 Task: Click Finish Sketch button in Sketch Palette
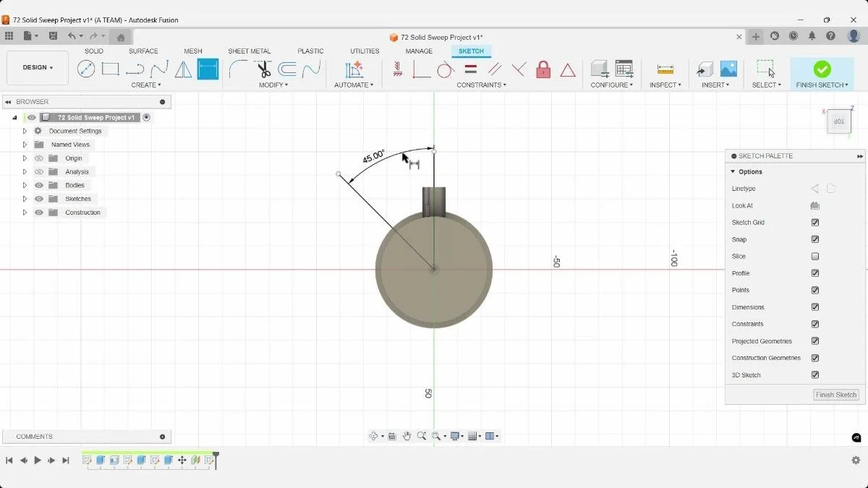[836, 395]
